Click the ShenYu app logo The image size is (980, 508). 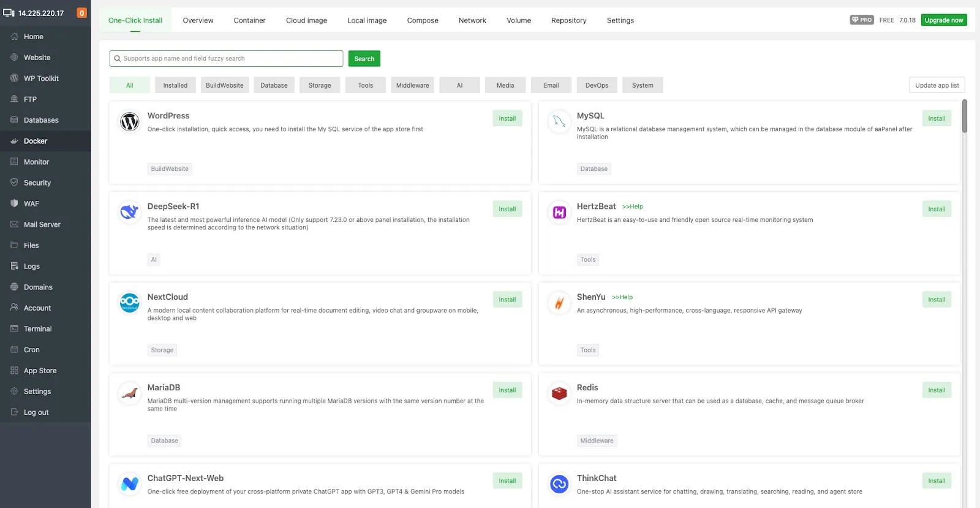tap(559, 303)
